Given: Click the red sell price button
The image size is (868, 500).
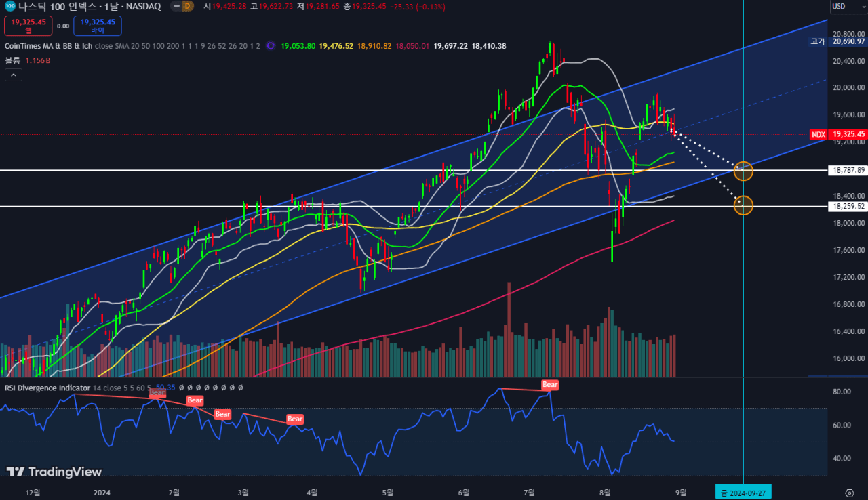Looking at the screenshot, I should tap(28, 26).
